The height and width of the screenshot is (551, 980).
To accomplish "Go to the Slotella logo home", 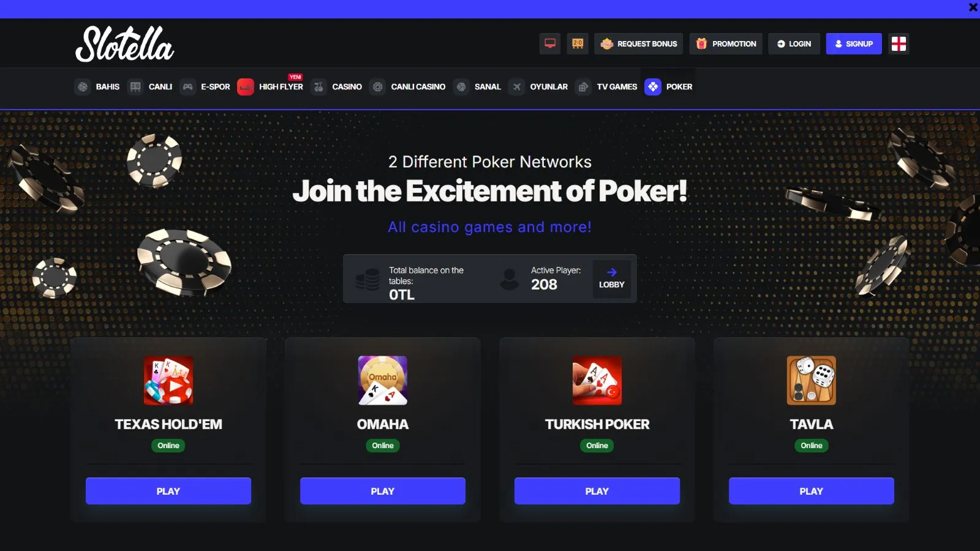I will (x=125, y=43).
